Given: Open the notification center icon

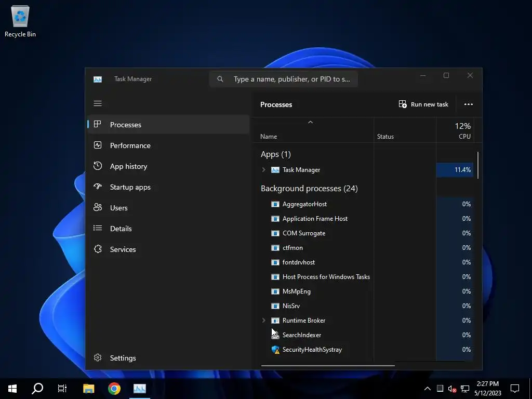Looking at the screenshot, I should click(x=515, y=388).
